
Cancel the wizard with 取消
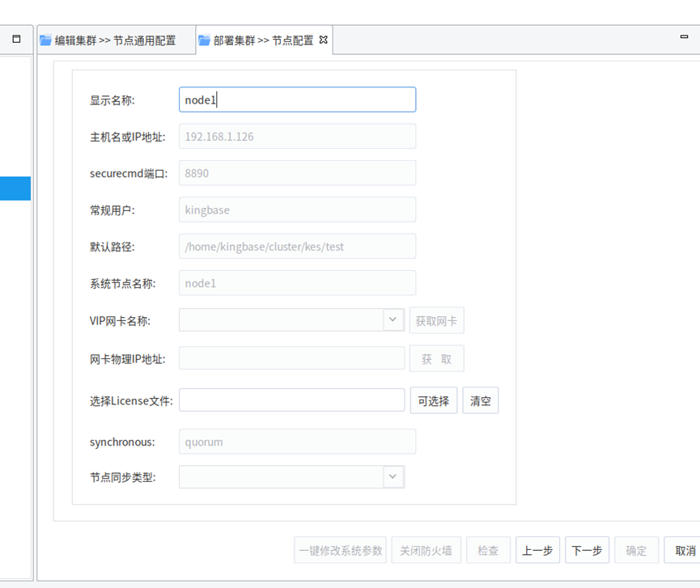click(684, 550)
